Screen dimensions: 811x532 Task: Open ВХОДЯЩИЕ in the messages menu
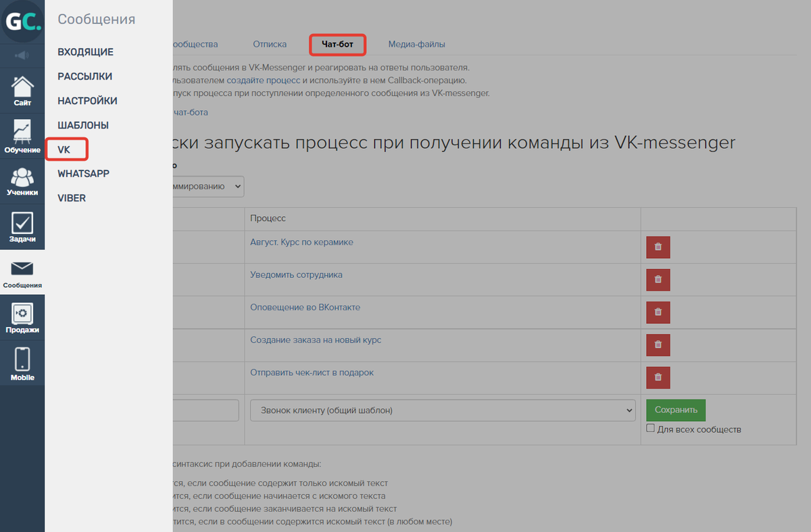pos(85,52)
